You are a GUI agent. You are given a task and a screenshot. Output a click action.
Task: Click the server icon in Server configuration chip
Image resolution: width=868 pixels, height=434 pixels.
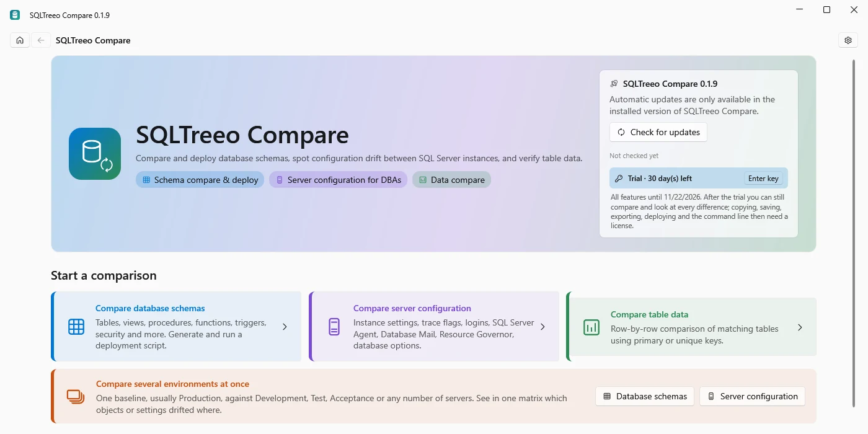click(x=280, y=180)
